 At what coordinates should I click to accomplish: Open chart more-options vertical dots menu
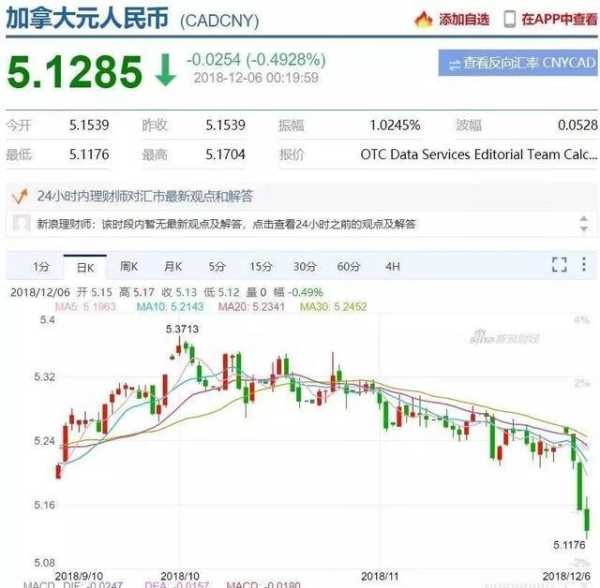point(584,264)
